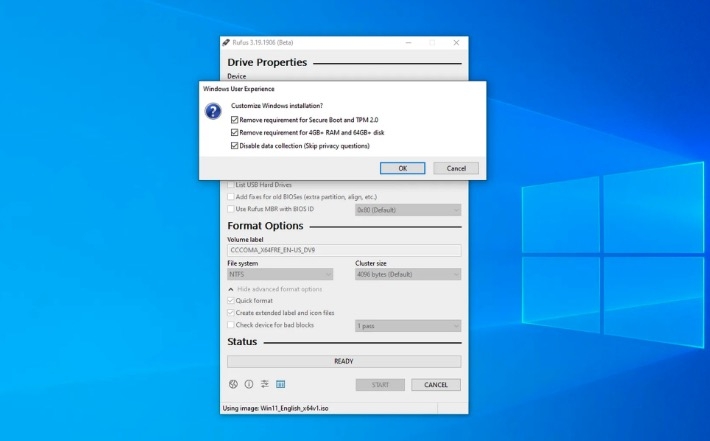Click the blue question mark dialog icon
Viewport: 710px width, 441px height.
(x=213, y=111)
